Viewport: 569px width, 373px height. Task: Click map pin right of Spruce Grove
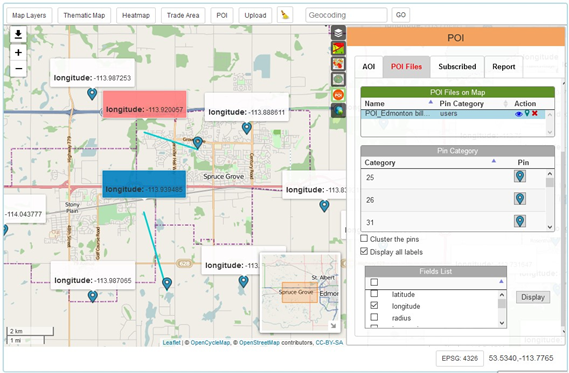324,206
